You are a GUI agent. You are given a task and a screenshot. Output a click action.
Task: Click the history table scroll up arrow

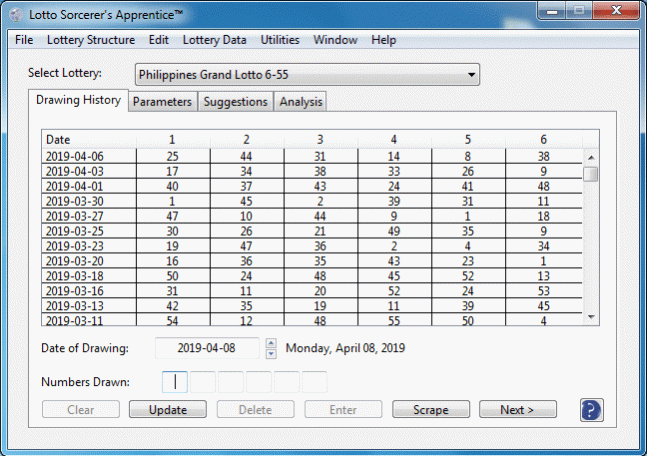591,157
